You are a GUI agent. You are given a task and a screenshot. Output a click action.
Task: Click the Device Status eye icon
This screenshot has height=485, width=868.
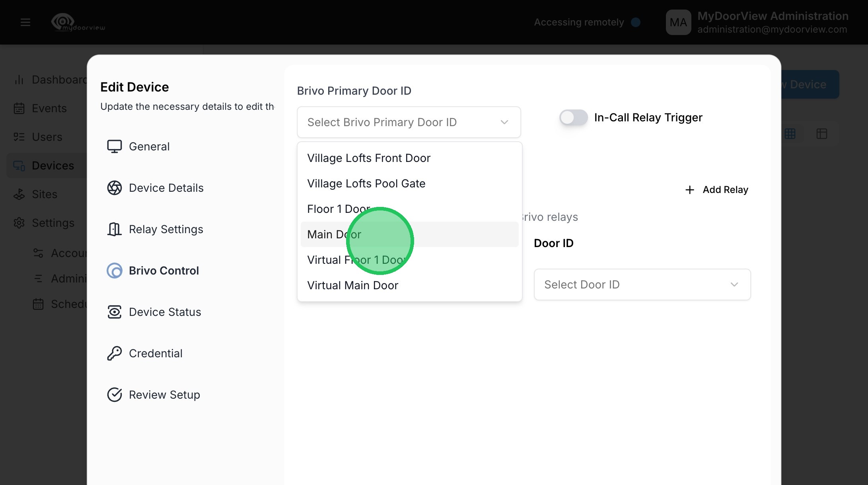tap(114, 312)
